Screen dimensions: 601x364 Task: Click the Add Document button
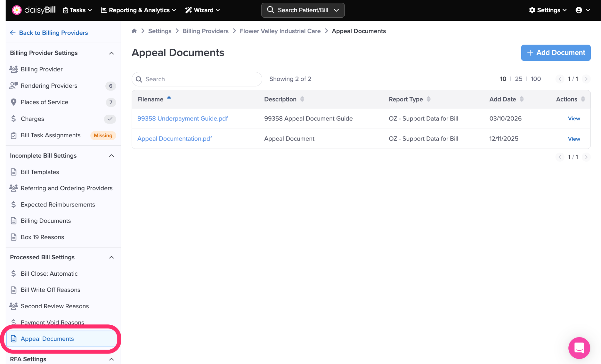(x=556, y=53)
